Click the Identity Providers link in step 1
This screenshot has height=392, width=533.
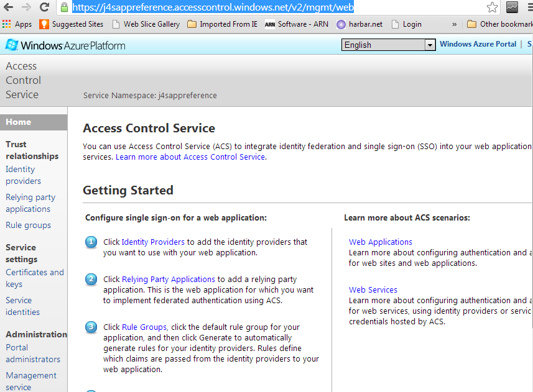click(153, 242)
